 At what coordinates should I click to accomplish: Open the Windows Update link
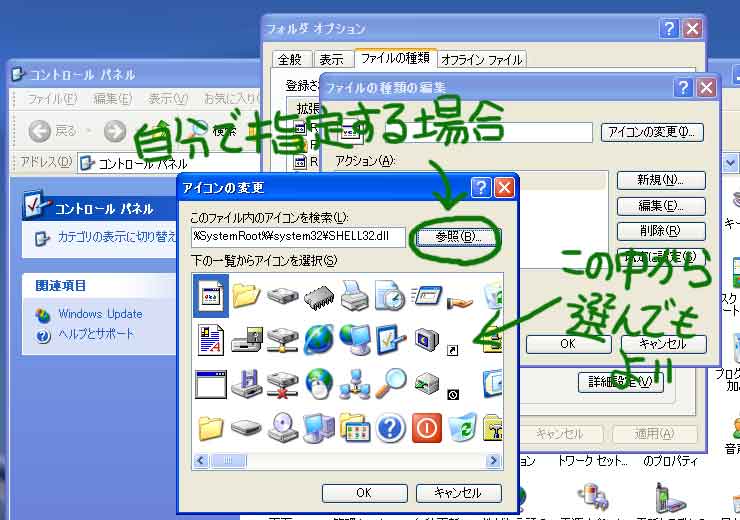(100, 314)
